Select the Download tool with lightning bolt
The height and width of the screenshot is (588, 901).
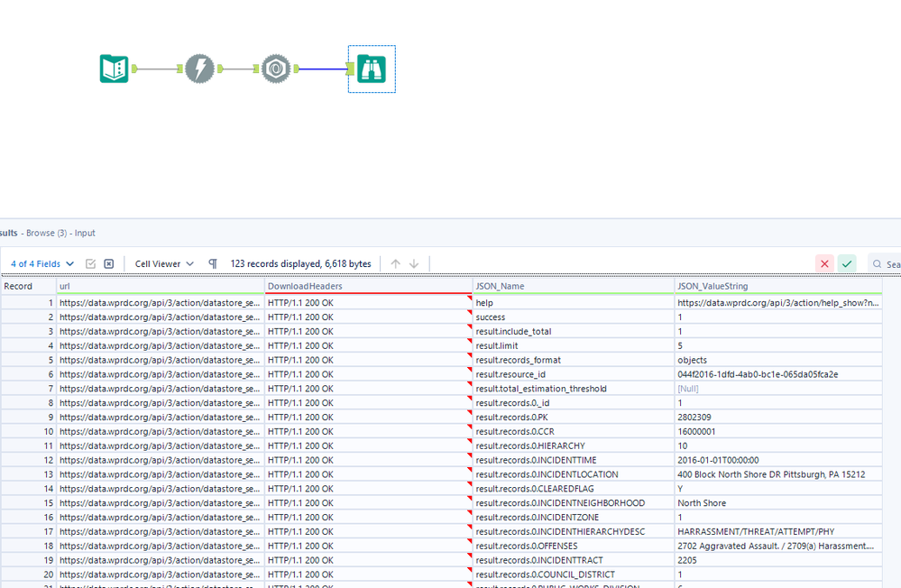click(199, 69)
